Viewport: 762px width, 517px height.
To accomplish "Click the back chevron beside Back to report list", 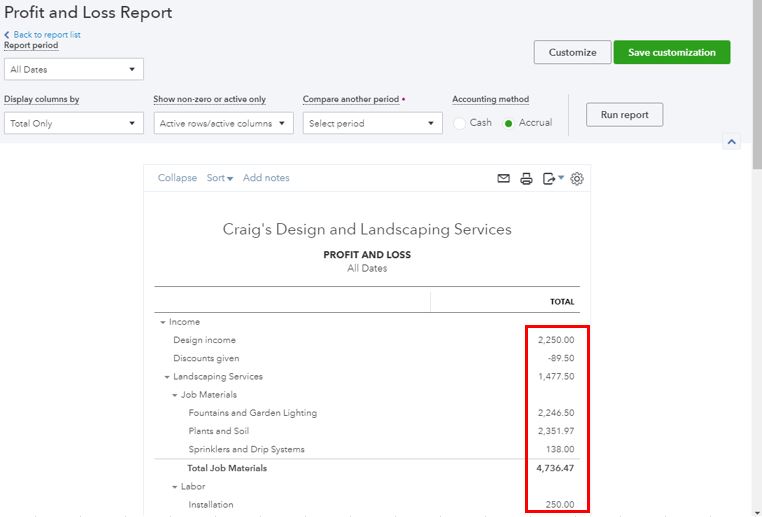I will [7, 34].
